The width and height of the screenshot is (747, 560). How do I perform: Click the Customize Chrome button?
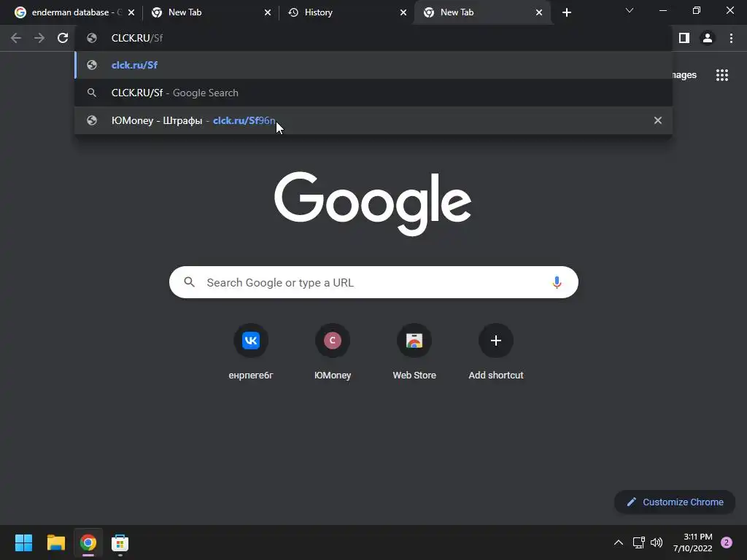tap(675, 502)
